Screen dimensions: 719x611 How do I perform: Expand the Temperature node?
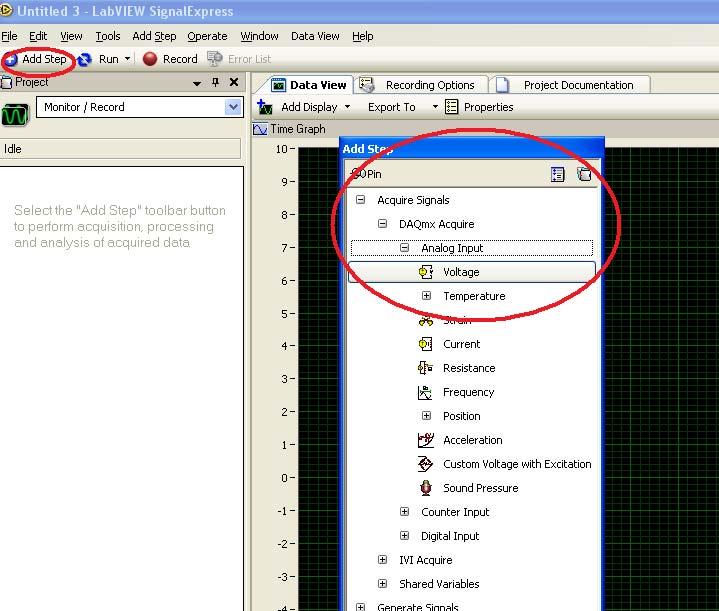[426, 296]
